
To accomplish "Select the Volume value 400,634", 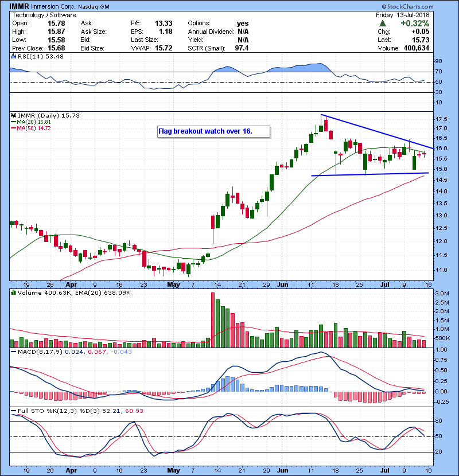I will point(417,48).
